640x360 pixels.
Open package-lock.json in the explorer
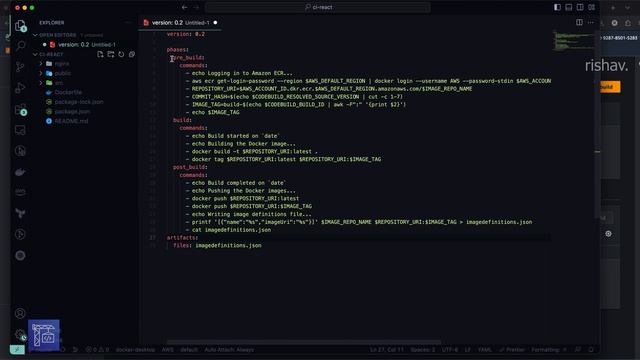point(79,102)
